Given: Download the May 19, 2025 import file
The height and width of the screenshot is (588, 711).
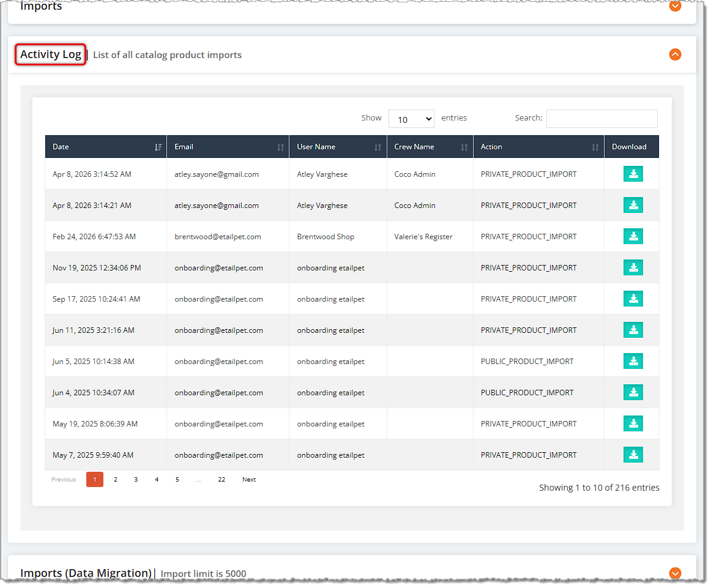Looking at the screenshot, I should click(633, 423).
